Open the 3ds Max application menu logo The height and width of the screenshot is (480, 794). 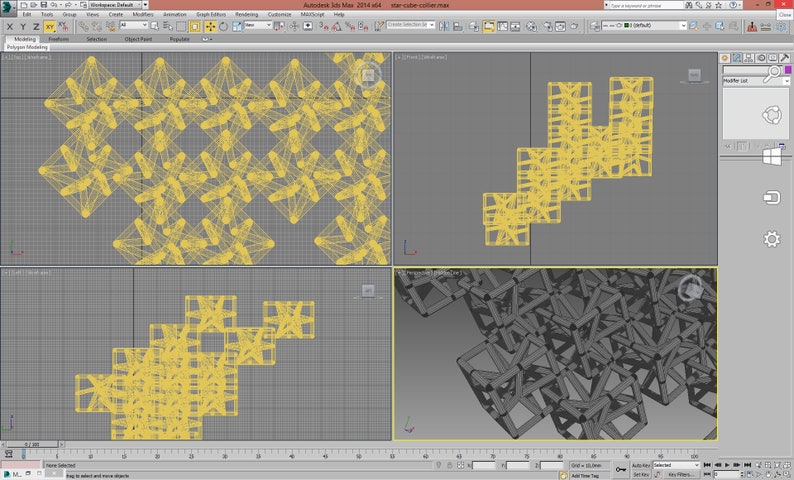8,7
